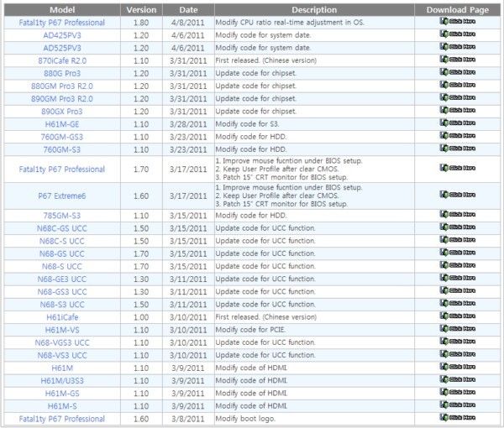Click download icon in N68-GS UCC row
This screenshot has width=504, height=428.
pyautogui.click(x=458, y=253)
